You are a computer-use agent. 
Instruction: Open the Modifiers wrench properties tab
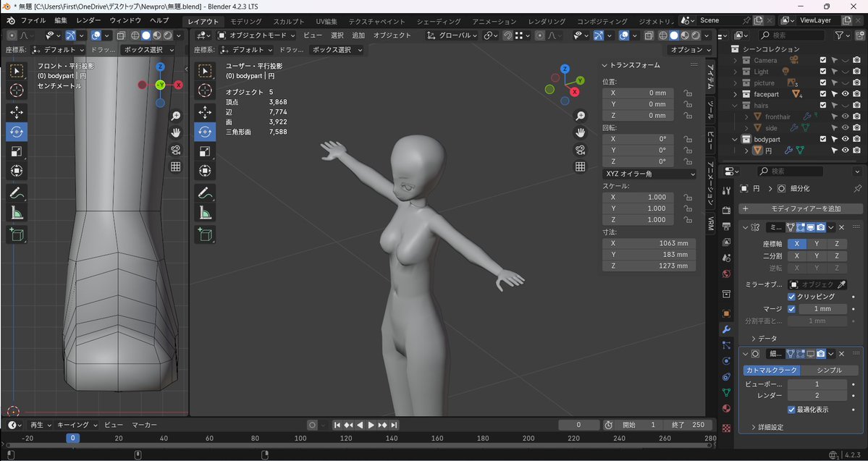click(727, 330)
